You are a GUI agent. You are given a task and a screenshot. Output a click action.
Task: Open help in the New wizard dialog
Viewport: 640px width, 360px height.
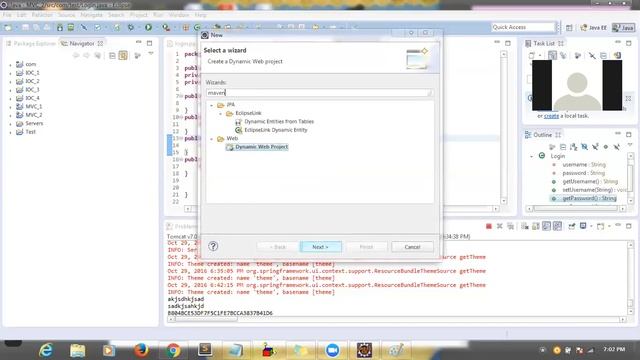(213, 246)
